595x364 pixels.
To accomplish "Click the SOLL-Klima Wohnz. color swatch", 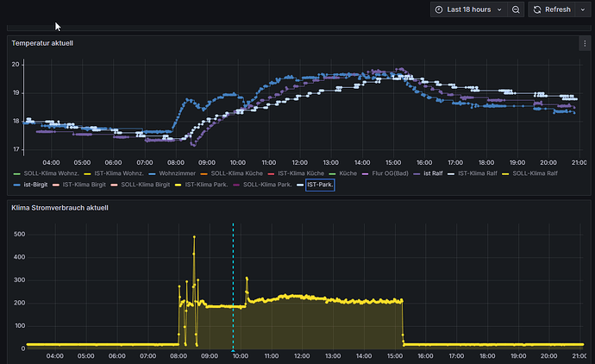I will coord(15,173).
